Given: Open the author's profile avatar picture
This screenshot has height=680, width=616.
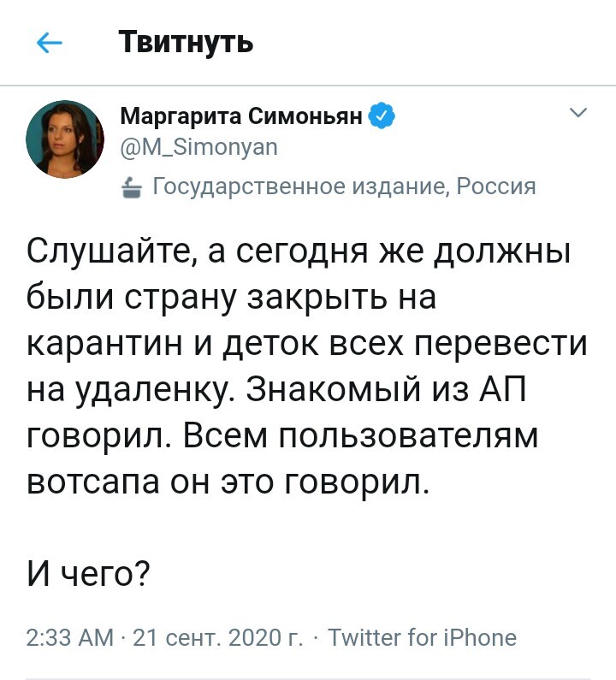Looking at the screenshot, I should [65, 139].
